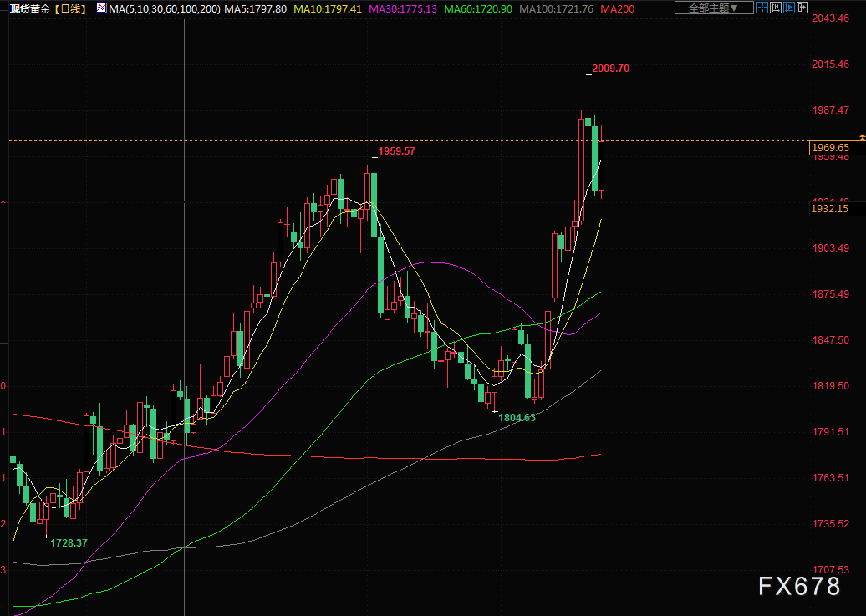The image size is (866, 616).
Task: Click the 1959.57 peak price label
Action: (x=396, y=151)
